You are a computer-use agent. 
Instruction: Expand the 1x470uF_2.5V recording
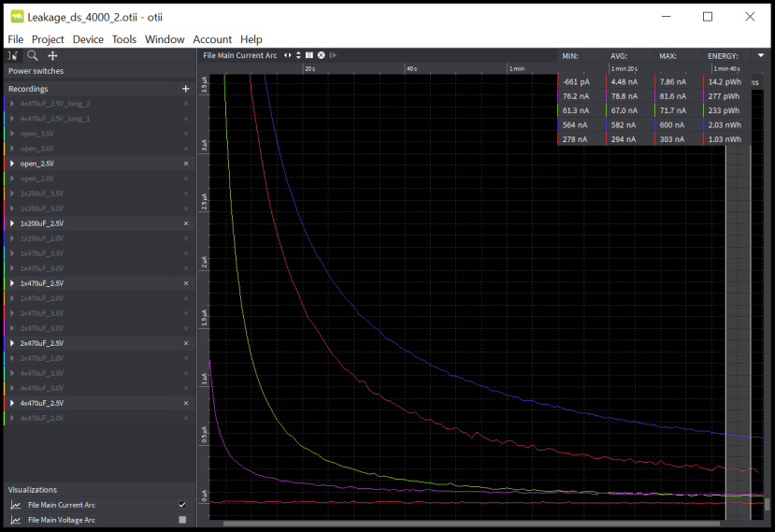[x=12, y=283]
